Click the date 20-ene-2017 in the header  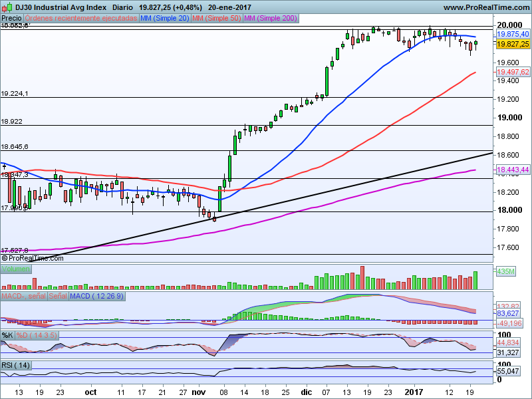tap(229, 7)
